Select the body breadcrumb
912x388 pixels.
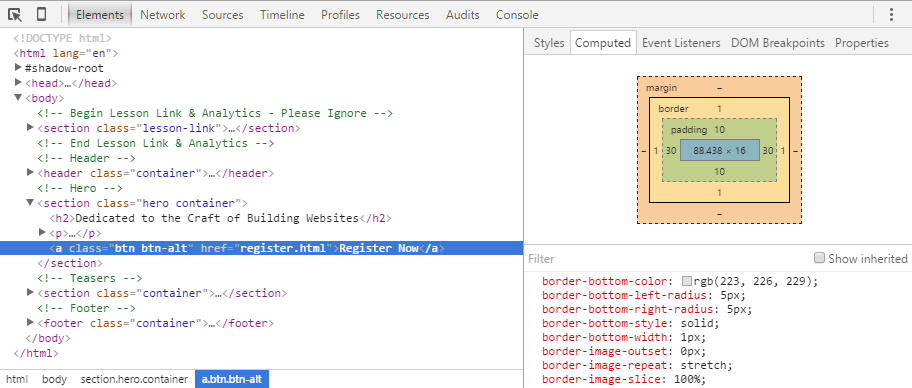point(54,379)
